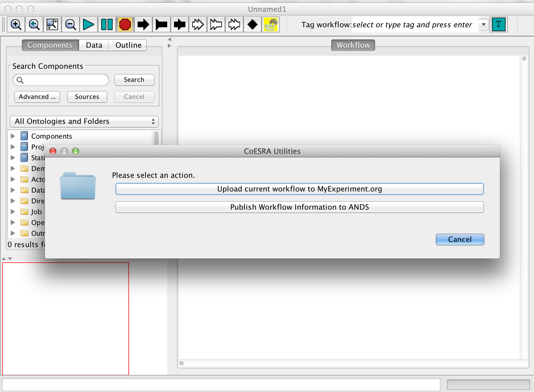Click the white outlined right-arrow port icon
The width and height of the screenshot is (534, 392).
(x=198, y=24)
